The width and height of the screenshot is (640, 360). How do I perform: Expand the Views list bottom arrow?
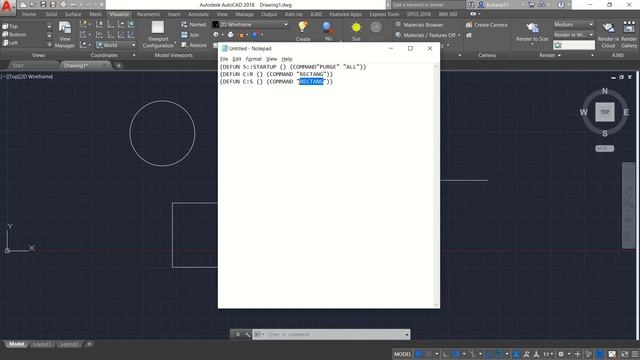pos(49,44)
